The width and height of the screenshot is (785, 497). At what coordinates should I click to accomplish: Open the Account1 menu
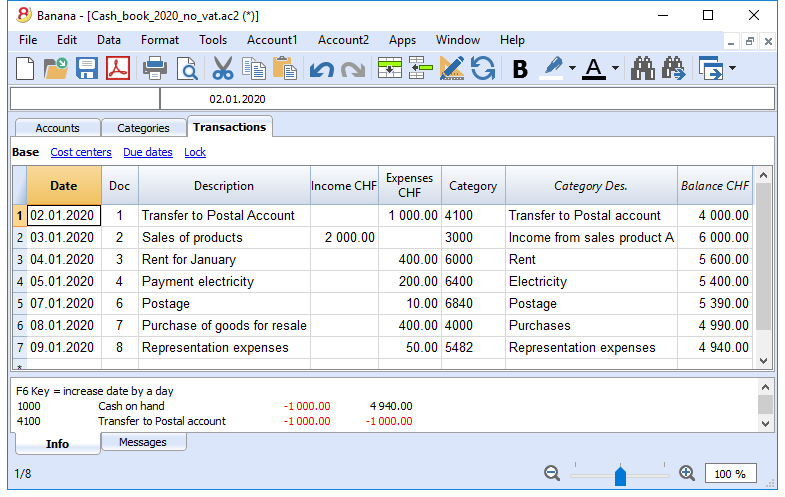tap(272, 40)
